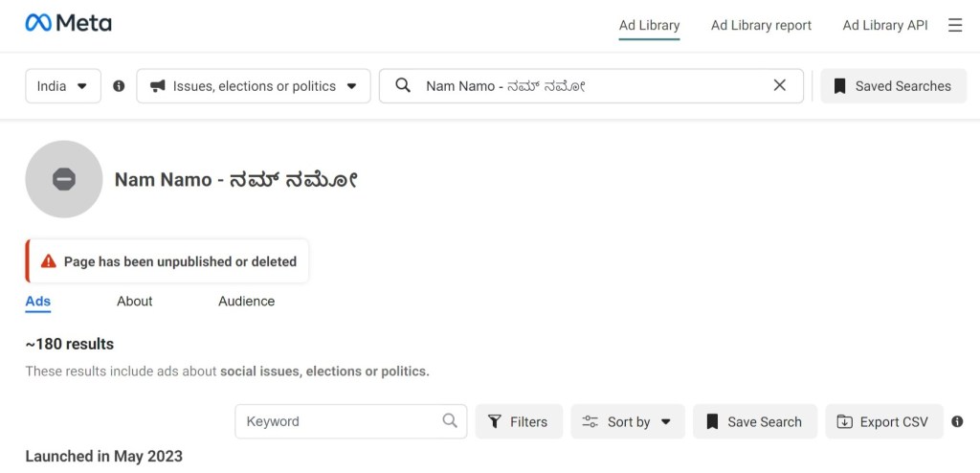Screen dimensions: 980x473
Task: Click the magnifier icon in page search
Action: (x=403, y=86)
